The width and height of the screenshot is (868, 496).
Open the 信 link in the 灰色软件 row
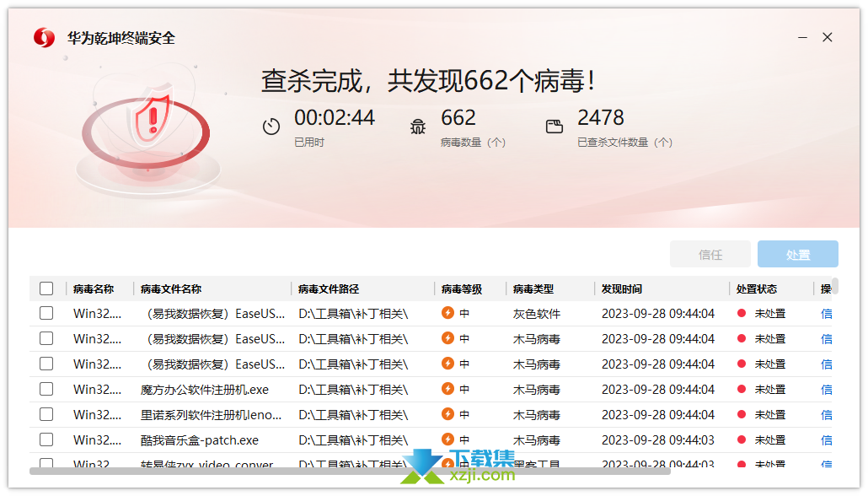(x=827, y=314)
